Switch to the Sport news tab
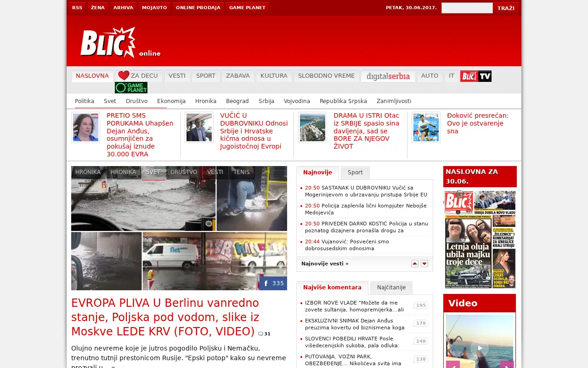The height and width of the screenshot is (368, 588). pos(355,172)
